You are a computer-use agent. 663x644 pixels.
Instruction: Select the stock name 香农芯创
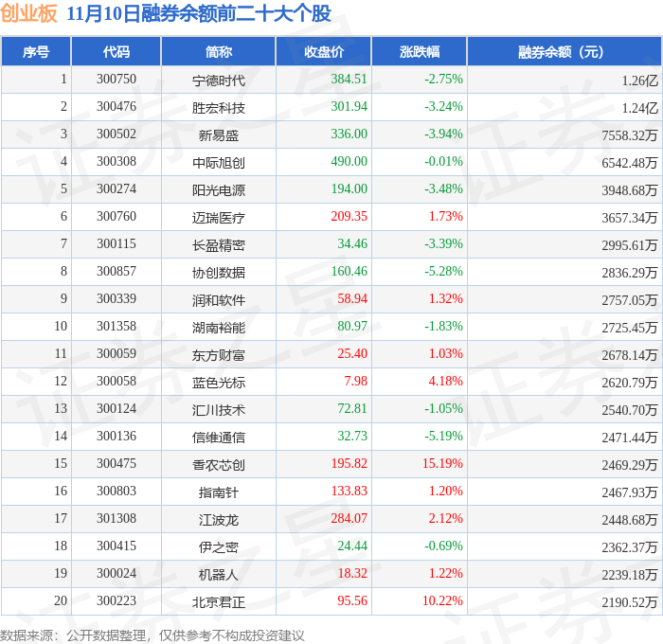point(219,465)
